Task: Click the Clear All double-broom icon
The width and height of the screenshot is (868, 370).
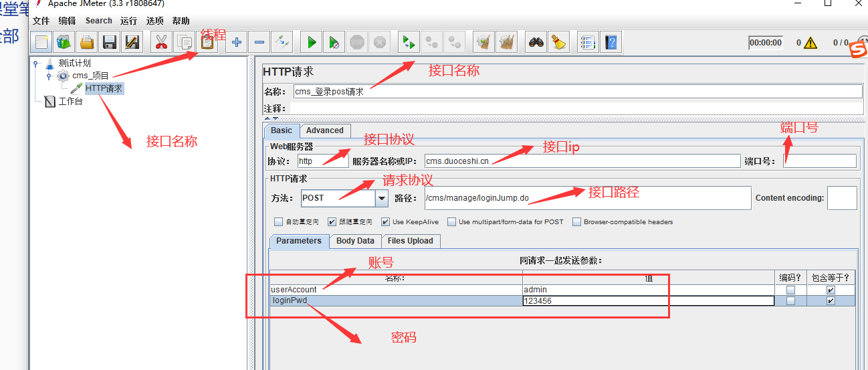Action: (506, 42)
